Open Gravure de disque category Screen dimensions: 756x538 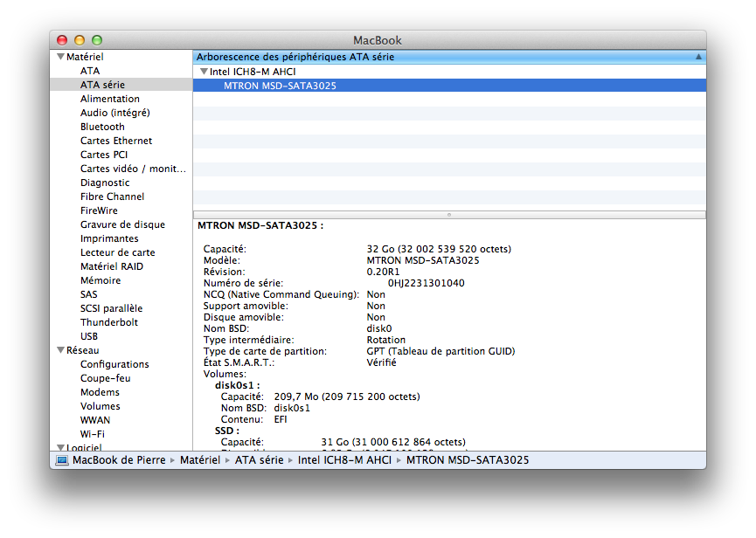click(x=122, y=224)
